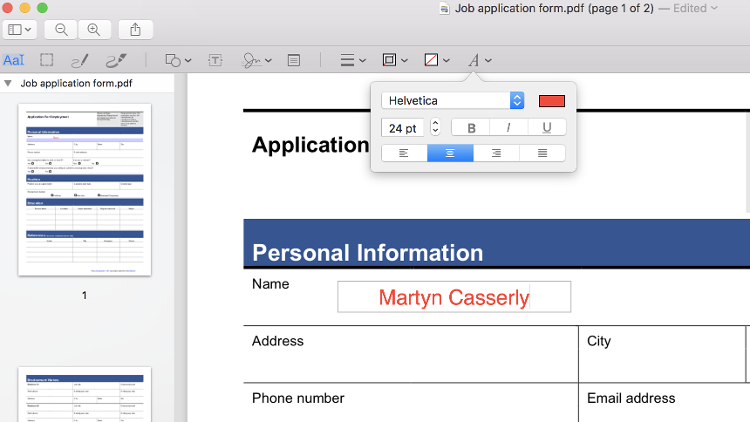Expand the Sign dropdown arrow
Screen dimensions: 750x422
coord(268,61)
